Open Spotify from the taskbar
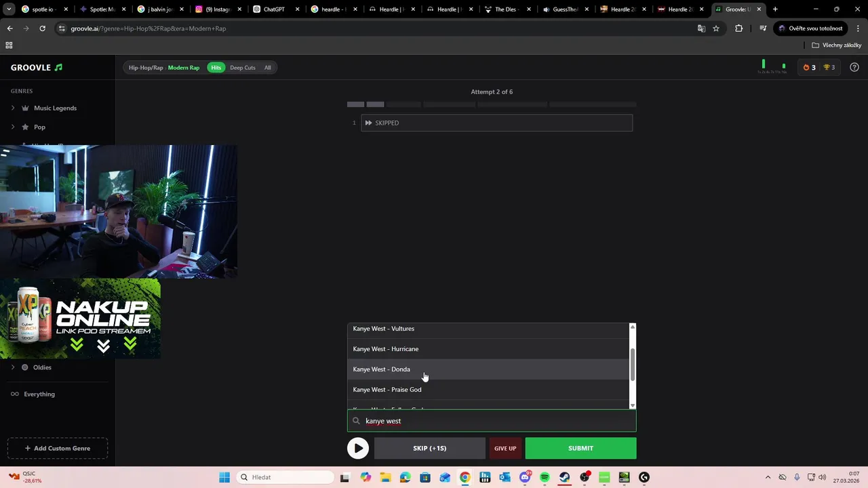The height and width of the screenshot is (488, 868). (x=545, y=477)
